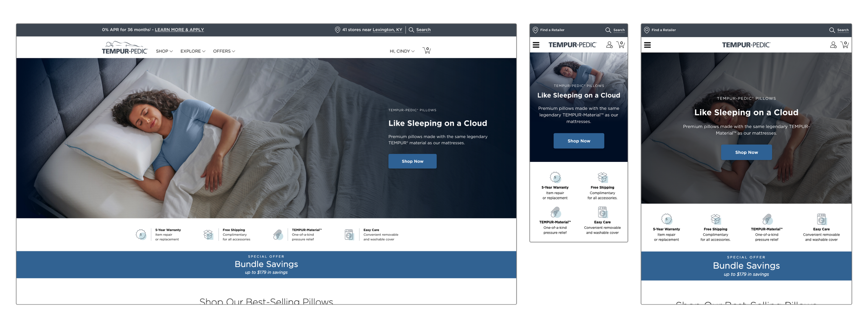868x328 pixels.
Task: Click Bundle Savings banner on desktop page
Action: (x=266, y=265)
